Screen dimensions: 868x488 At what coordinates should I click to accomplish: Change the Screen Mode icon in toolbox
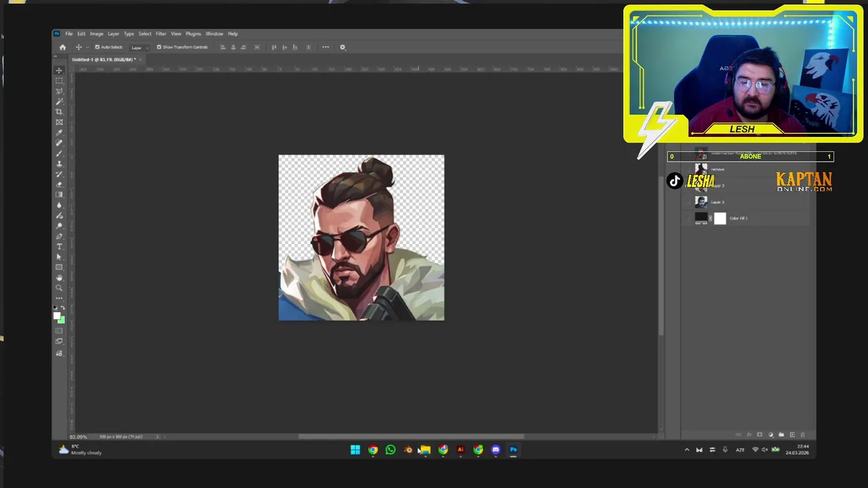click(59, 342)
